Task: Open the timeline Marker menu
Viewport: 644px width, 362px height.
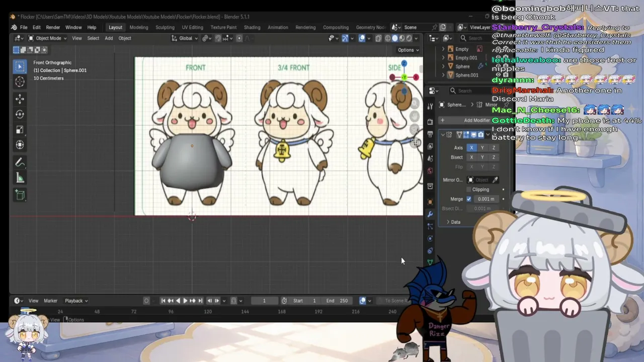Action: (50, 301)
